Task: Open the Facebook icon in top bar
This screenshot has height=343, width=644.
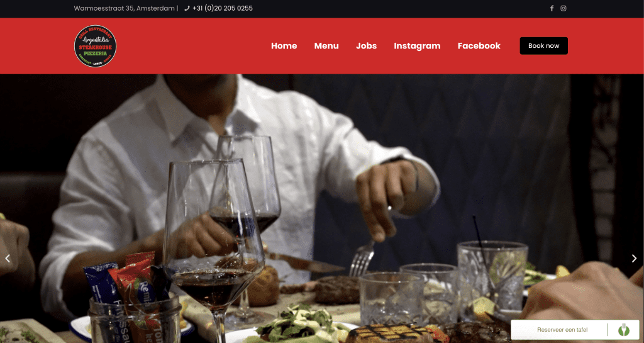Action: 552,8
